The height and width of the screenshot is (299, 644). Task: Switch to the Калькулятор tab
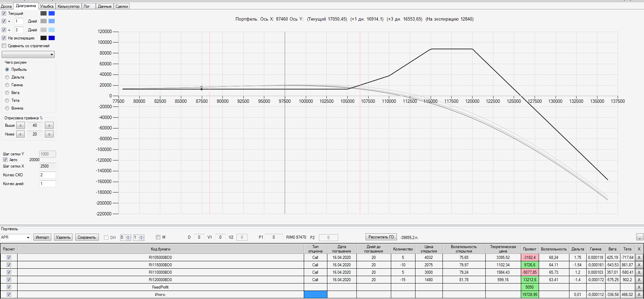coord(69,6)
